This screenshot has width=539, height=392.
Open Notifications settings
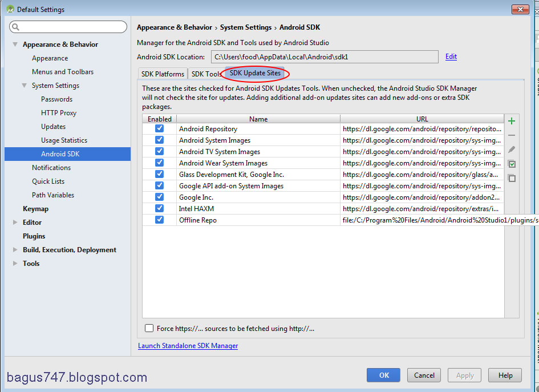tap(51, 167)
